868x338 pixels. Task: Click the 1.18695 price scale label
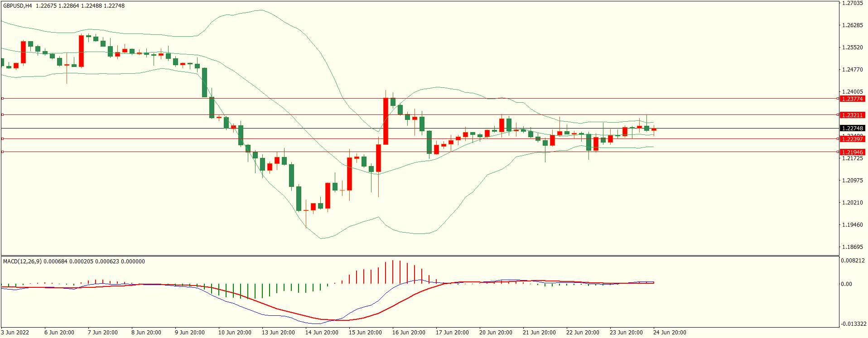(852, 247)
